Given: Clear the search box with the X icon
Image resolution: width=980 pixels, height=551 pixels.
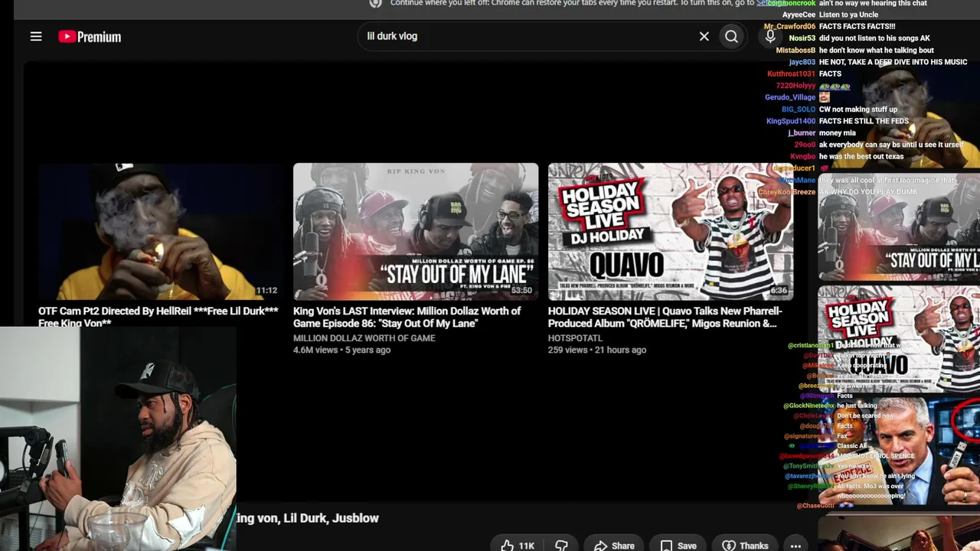Looking at the screenshot, I should [x=704, y=36].
